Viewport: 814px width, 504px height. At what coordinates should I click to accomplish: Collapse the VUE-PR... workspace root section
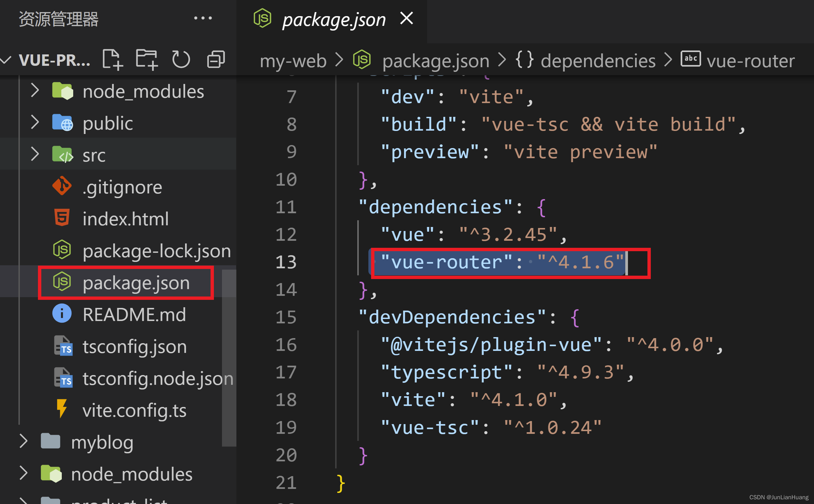click(x=6, y=60)
